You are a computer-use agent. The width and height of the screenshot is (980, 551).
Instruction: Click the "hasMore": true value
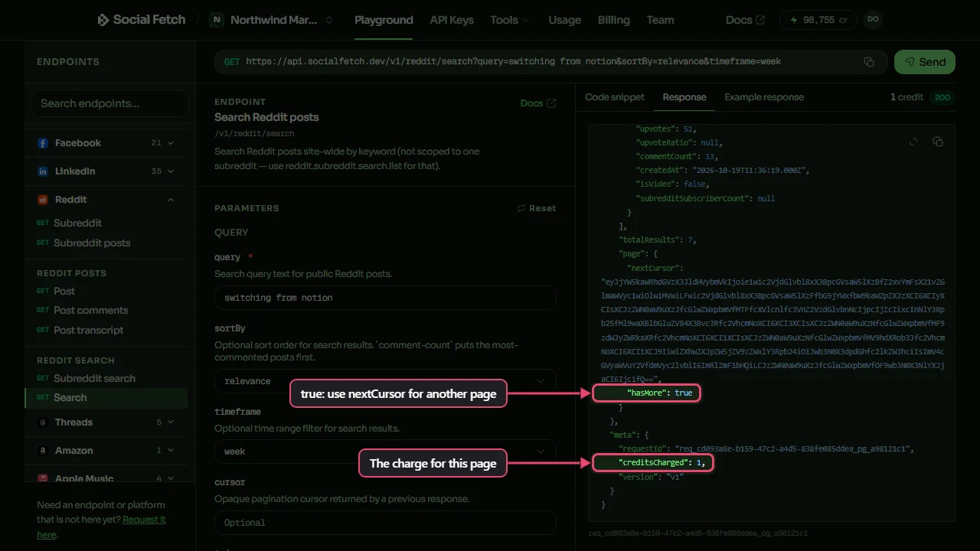683,393
